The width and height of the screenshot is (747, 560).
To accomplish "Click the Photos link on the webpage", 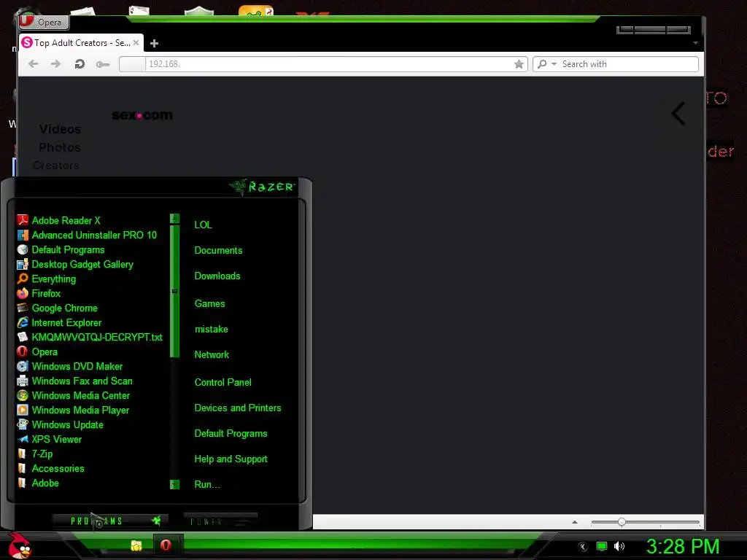I will click(x=60, y=147).
